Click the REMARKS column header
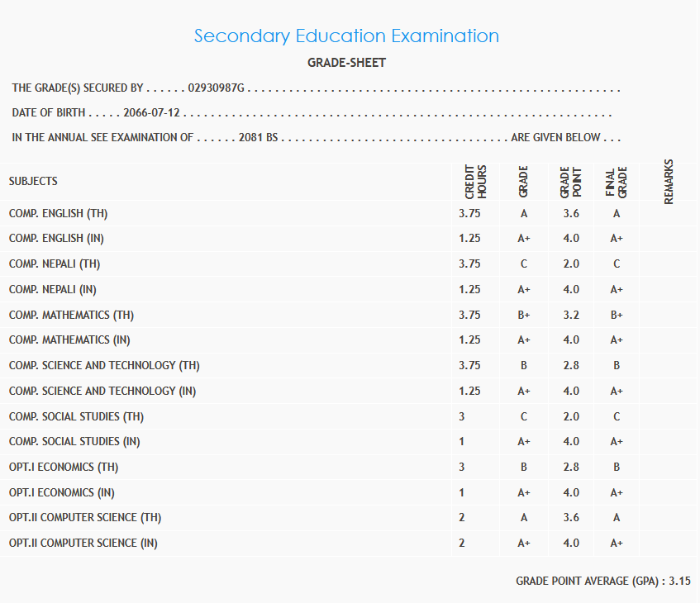The height and width of the screenshot is (603, 700). tap(669, 182)
